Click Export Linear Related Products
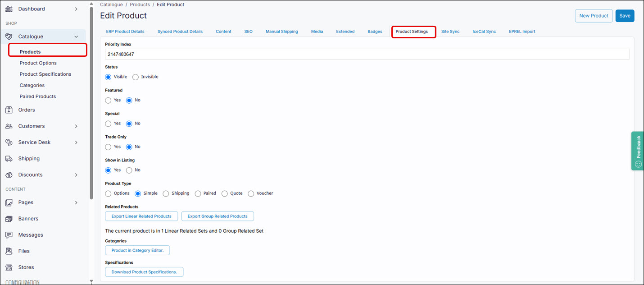 141,216
